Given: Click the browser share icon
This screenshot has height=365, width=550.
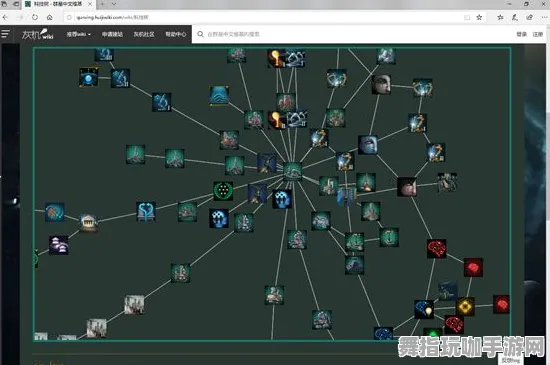Looking at the screenshot, I should coord(529,17).
